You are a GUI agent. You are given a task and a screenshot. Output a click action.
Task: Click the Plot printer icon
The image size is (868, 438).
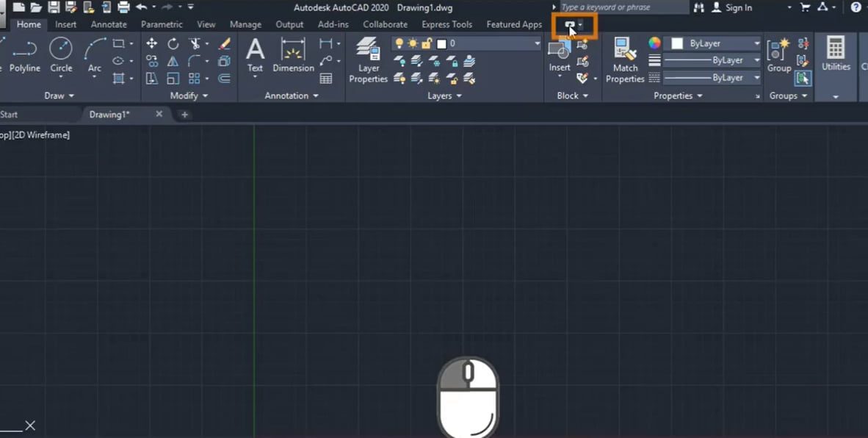point(123,8)
